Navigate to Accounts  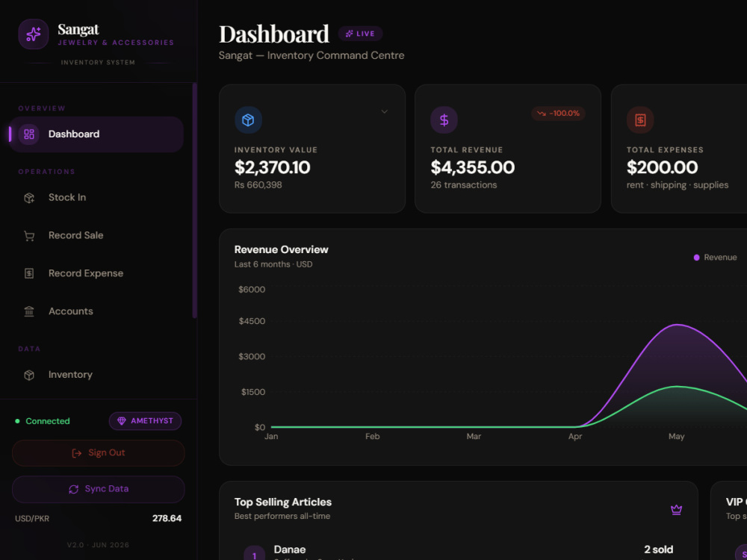pos(96,311)
